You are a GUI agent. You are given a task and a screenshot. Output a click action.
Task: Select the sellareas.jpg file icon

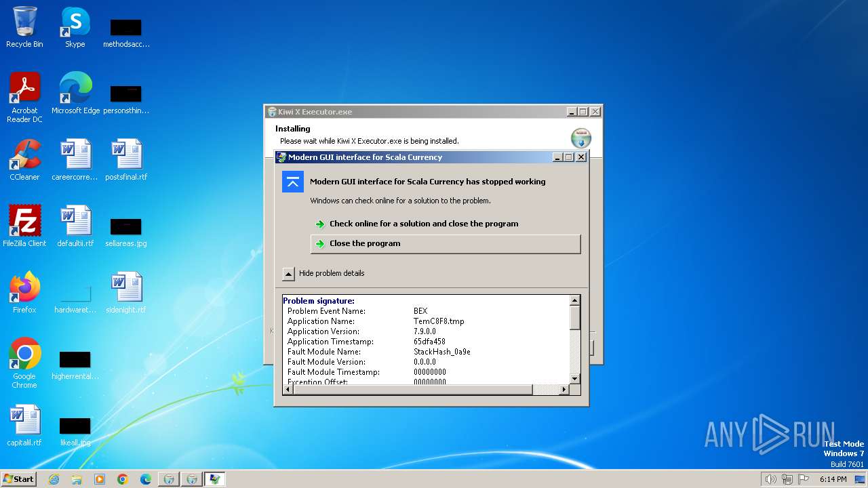[x=126, y=232]
